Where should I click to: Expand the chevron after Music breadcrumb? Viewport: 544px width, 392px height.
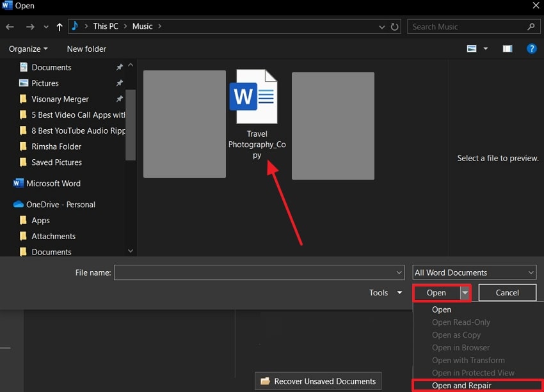point(159,26)
